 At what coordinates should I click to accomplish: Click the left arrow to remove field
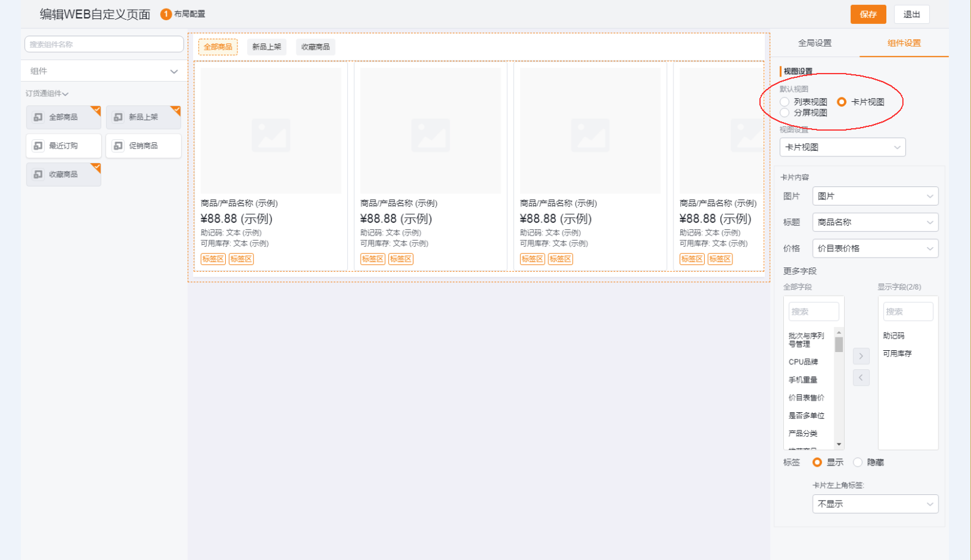click(x=861, y=378)
